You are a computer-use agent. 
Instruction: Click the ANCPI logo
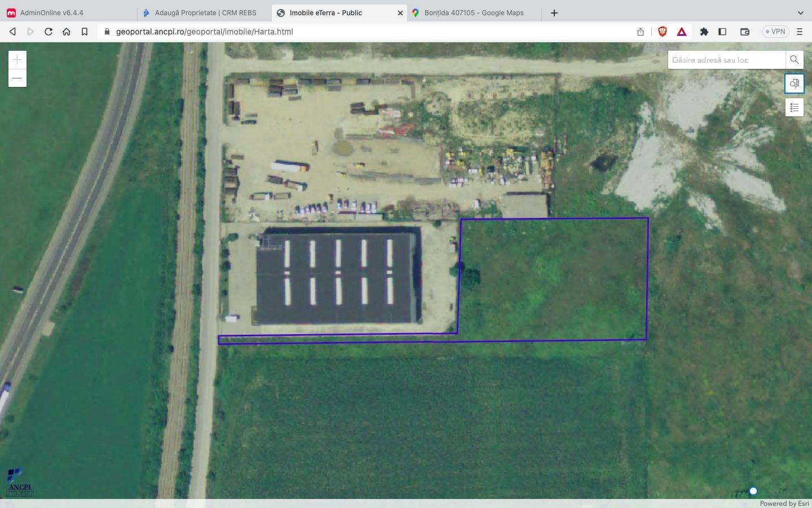click(x=20, y=483)
